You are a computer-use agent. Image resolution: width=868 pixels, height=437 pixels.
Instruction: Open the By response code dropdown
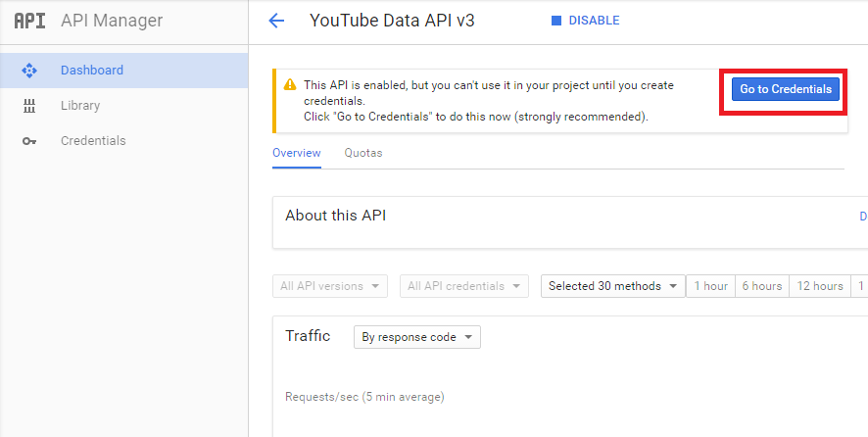[417, 337]
